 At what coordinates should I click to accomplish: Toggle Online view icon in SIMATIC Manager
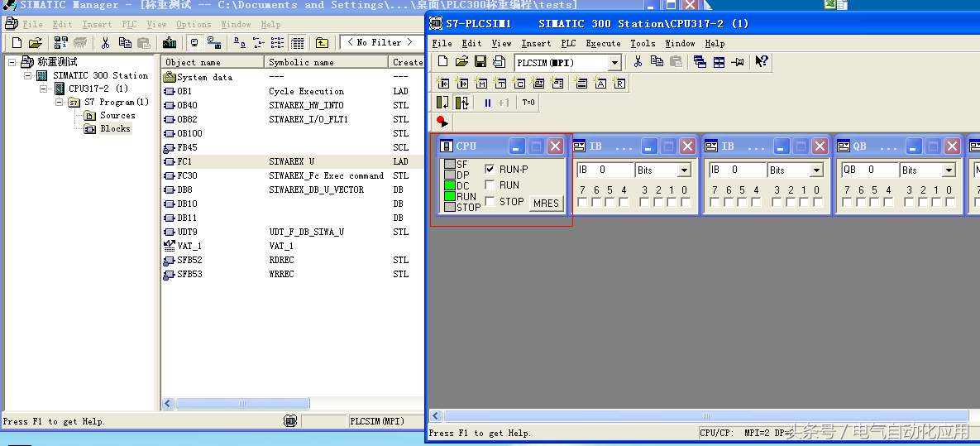213,42
